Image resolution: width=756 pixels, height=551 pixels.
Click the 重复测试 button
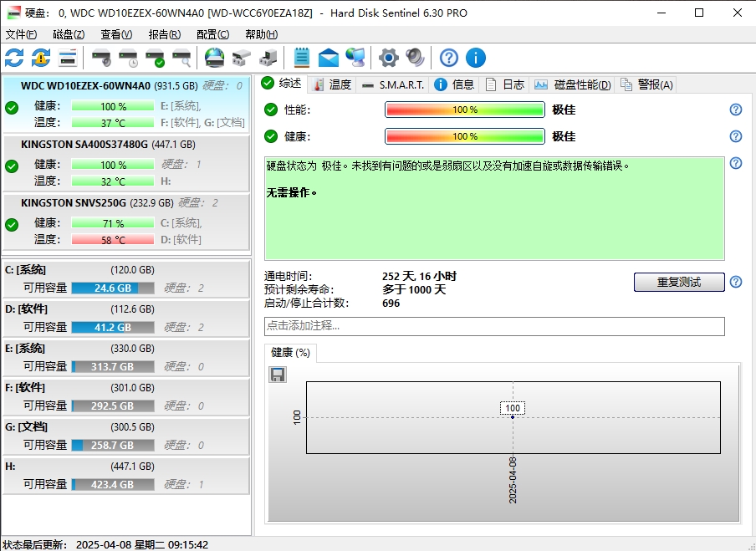click(x=678, y=282)
